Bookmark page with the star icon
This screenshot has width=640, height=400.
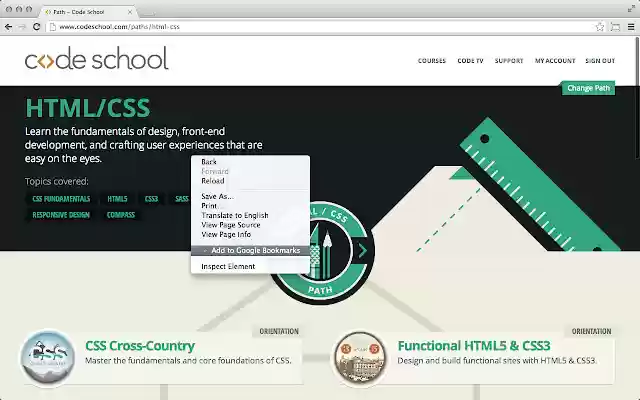(599, 27)
